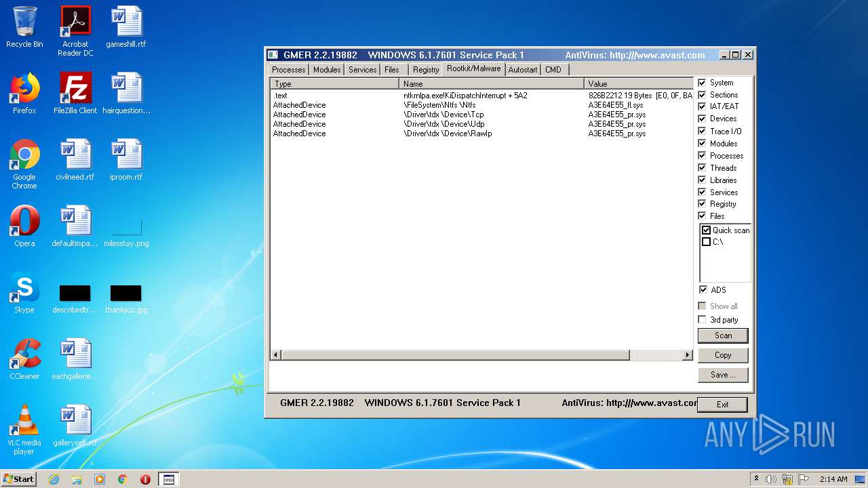Uncheck the System scan option

point(702,83)
